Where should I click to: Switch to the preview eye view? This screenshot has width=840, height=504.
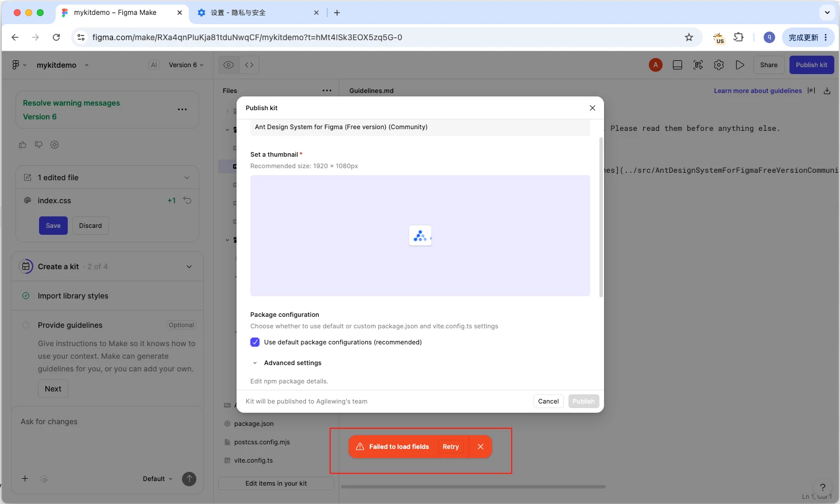coord(229,65)
